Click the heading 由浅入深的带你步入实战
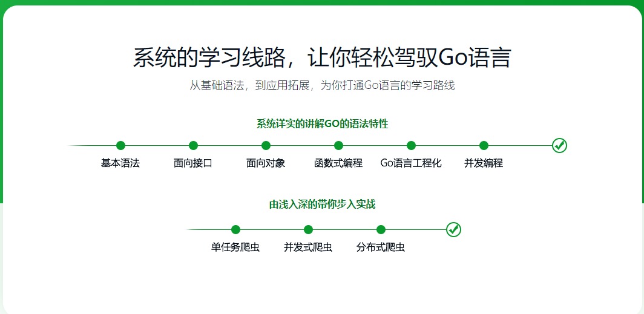 (x=322, y=204)
